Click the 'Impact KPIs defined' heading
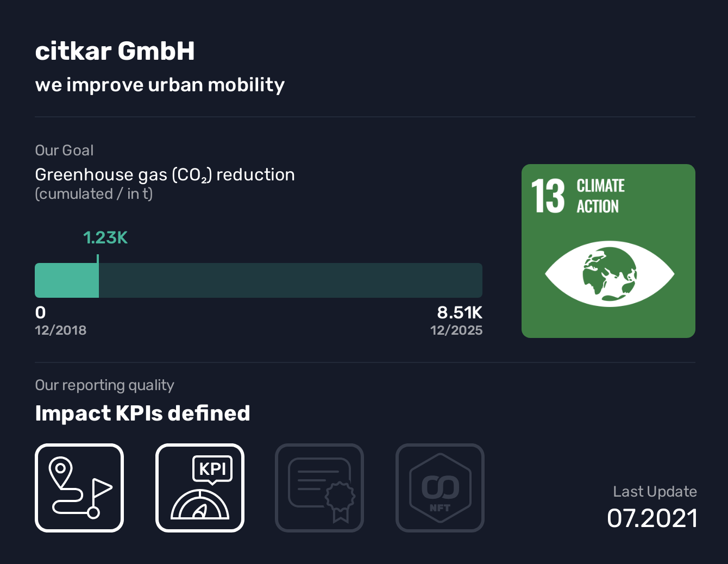Viewport: 728px width, 564px height. pyautogui.click(x=142, y=413)
